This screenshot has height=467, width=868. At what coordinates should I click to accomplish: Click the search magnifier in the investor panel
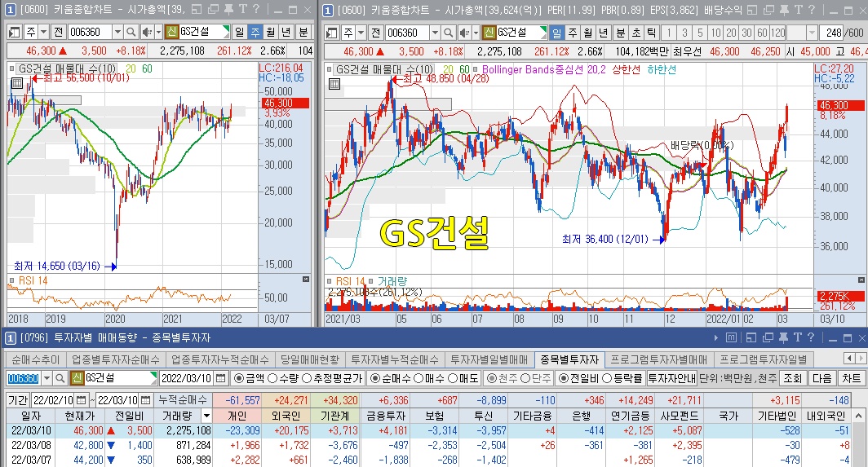coord(60,378)
